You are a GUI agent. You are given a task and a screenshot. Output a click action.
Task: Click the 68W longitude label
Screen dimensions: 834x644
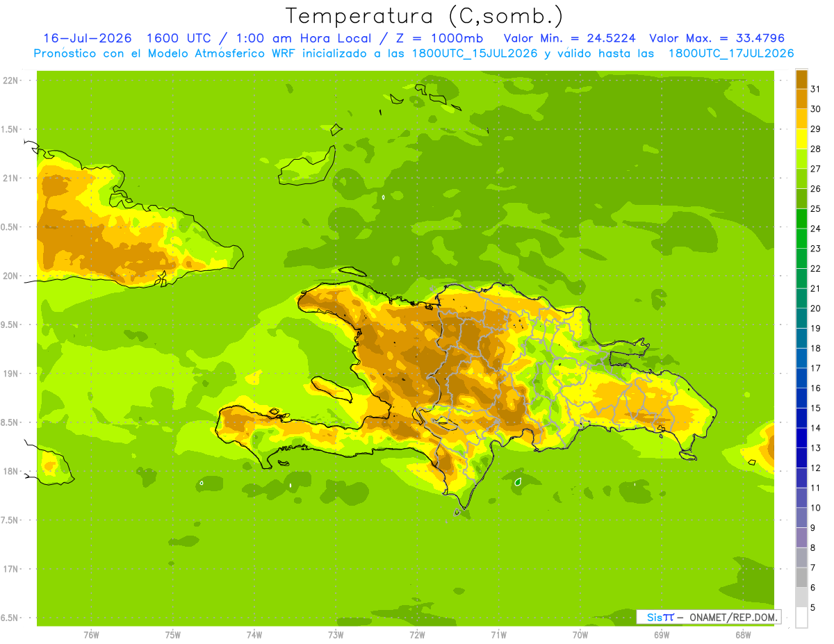[x=743, y=635]
